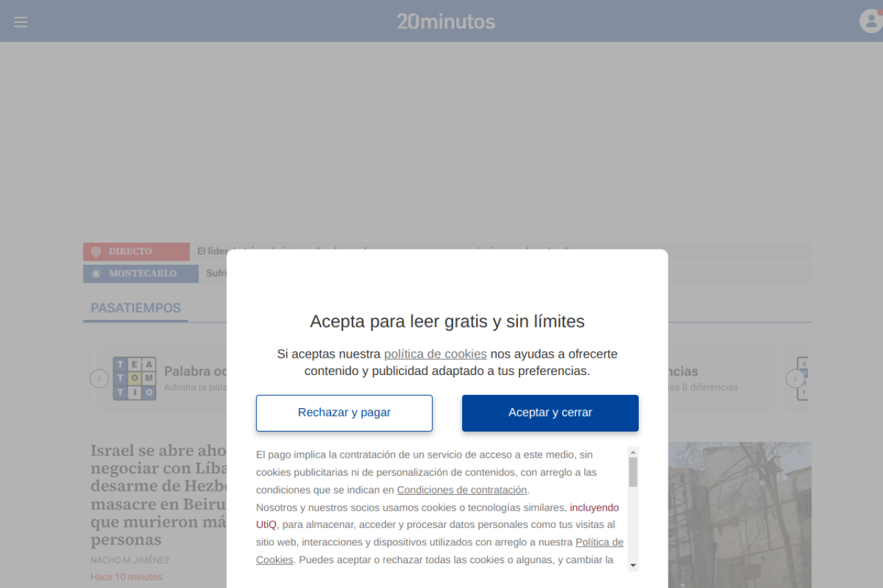Advance pasatiempos carousel with right arrow
Image resolution: width=883 pixels, height=588 pixels.
tap(795, 378)
